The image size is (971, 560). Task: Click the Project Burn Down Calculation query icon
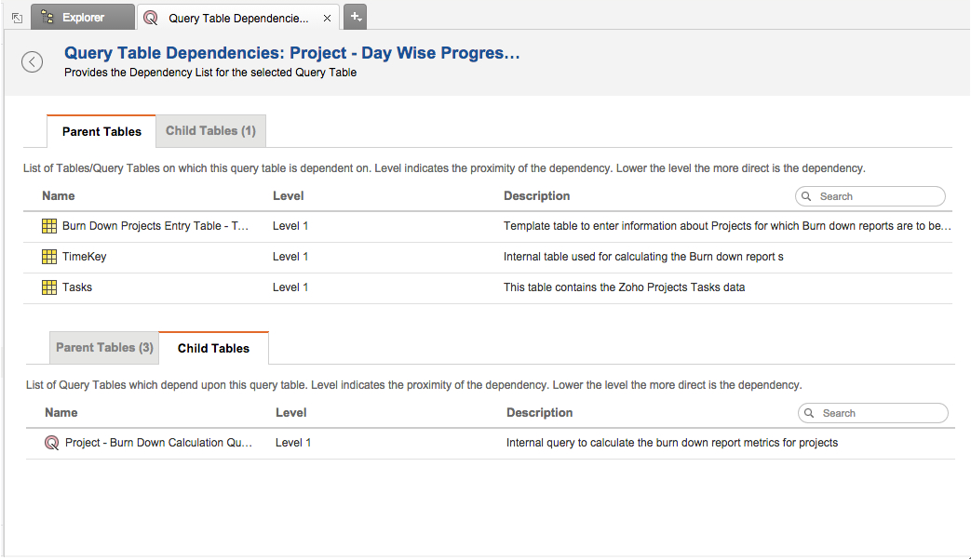(x=52, y=443)
